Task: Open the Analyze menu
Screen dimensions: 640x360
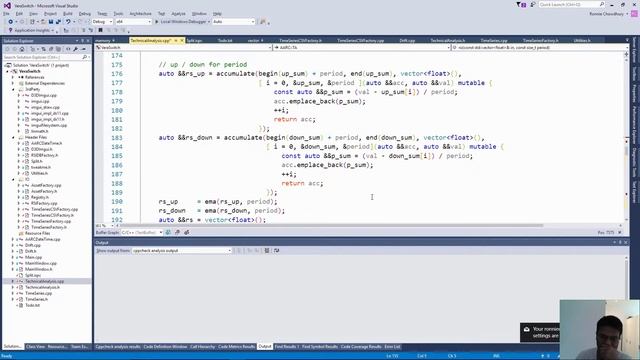Action: click(x=178, y=13)
